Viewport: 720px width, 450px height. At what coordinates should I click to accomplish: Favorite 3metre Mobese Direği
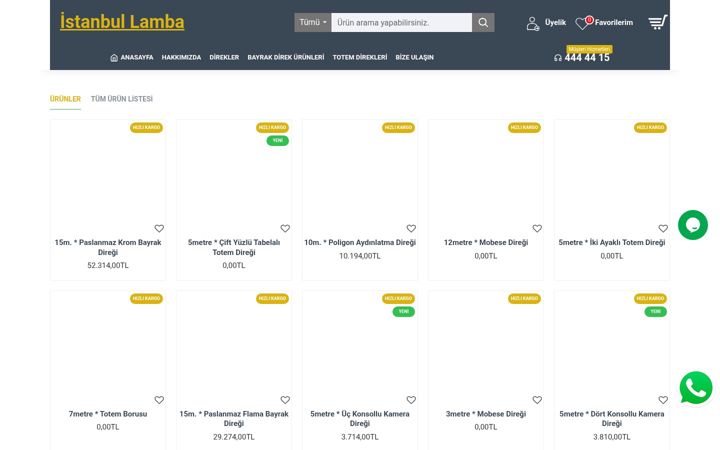pos(537,400)
